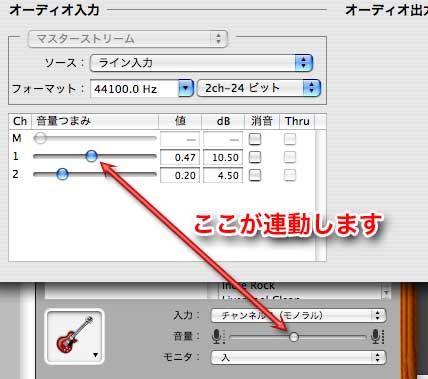Viewport: 428px width, 379px height.
Task: Open the 入力 channel dropdown
Action: coord(298,315)
